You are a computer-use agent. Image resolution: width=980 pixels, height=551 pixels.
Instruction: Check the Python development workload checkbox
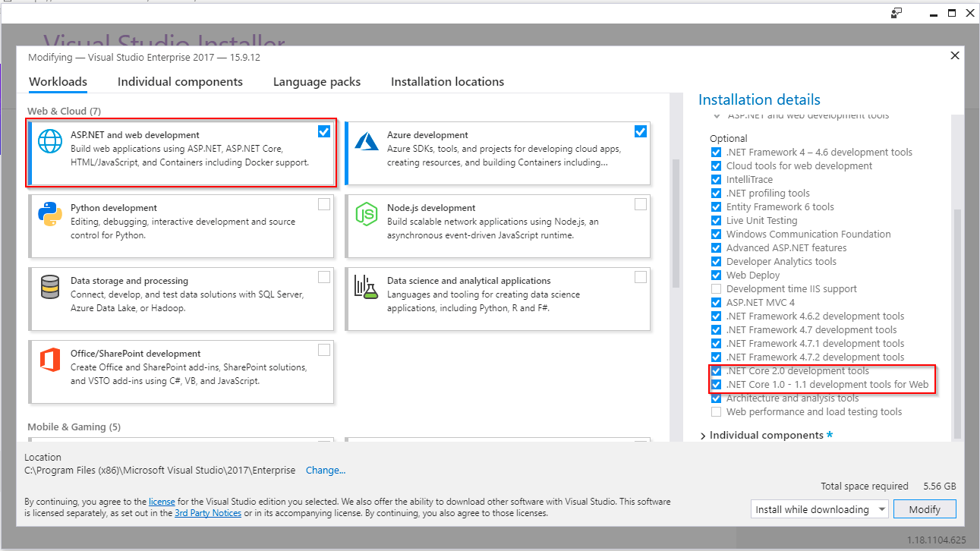tap(324, 204)
